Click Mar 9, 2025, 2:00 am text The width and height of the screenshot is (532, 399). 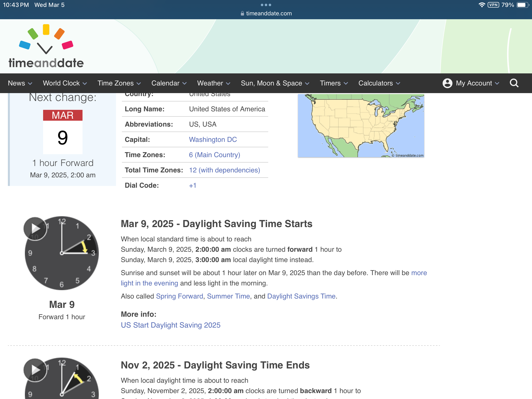(x=63, y=175)
